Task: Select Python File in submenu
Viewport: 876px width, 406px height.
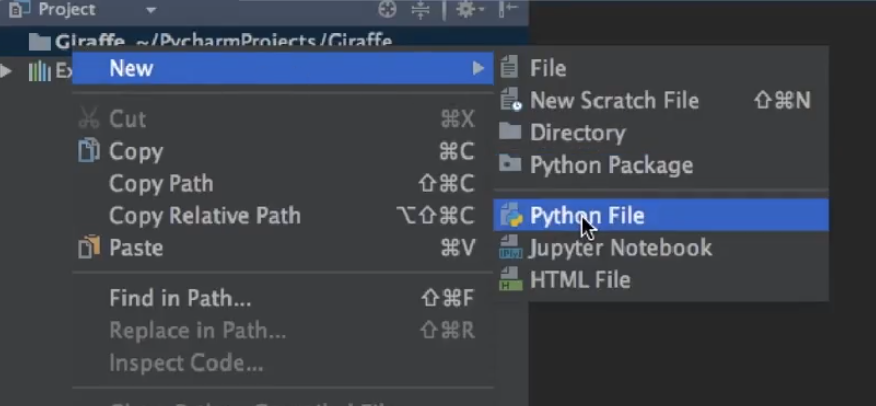Action: click(x=661, y=216)
